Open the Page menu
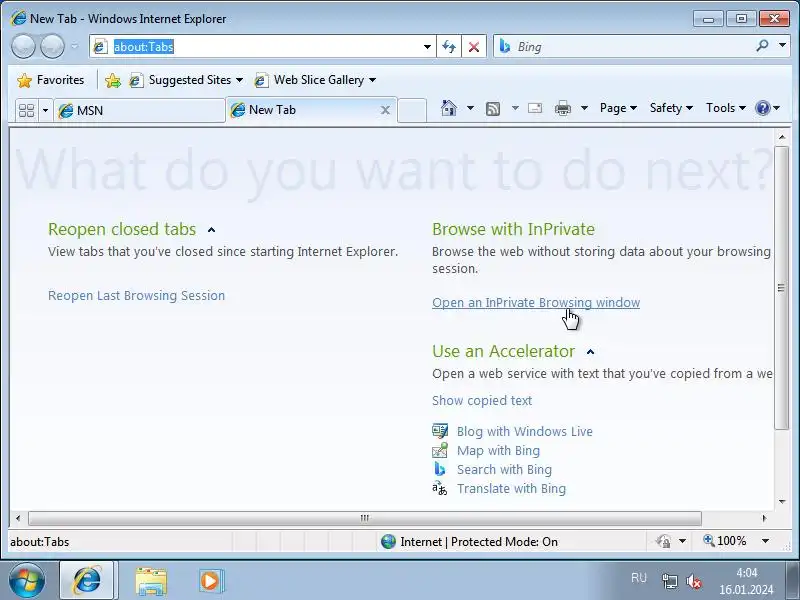Viewport: 800px width, 600px height. coord(618,108)
